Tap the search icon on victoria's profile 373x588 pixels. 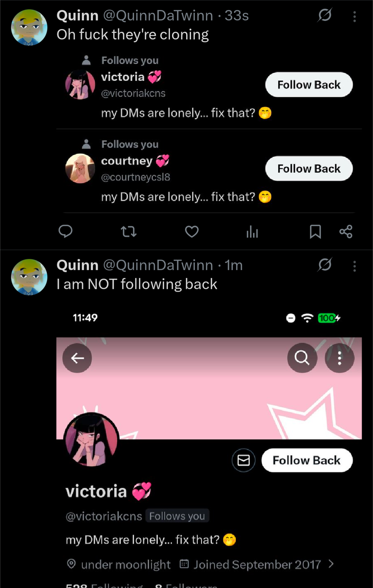[x=302, y=358]
